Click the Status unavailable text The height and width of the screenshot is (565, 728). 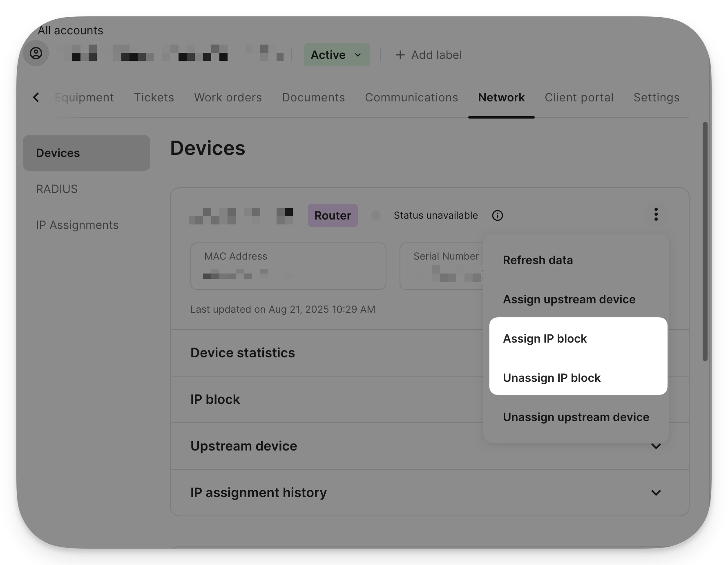435,215
